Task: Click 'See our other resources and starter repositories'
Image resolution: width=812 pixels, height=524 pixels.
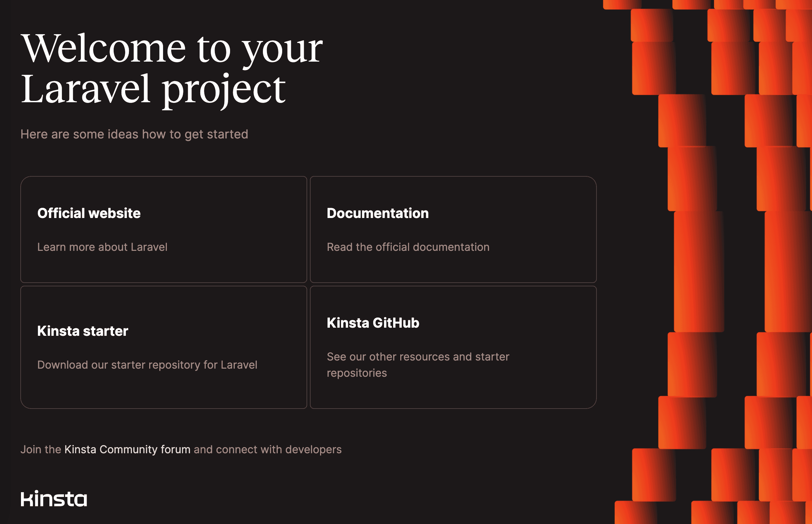Action: (418, 365)
